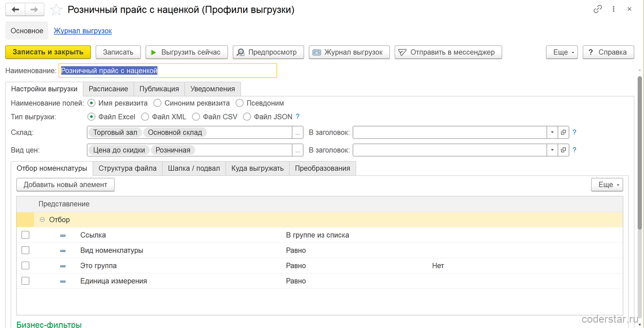The width and height of the screenshot is (644, 328).
Task: Click 'В группе из списка' comparison cell
Action: [x=318, y=235]
